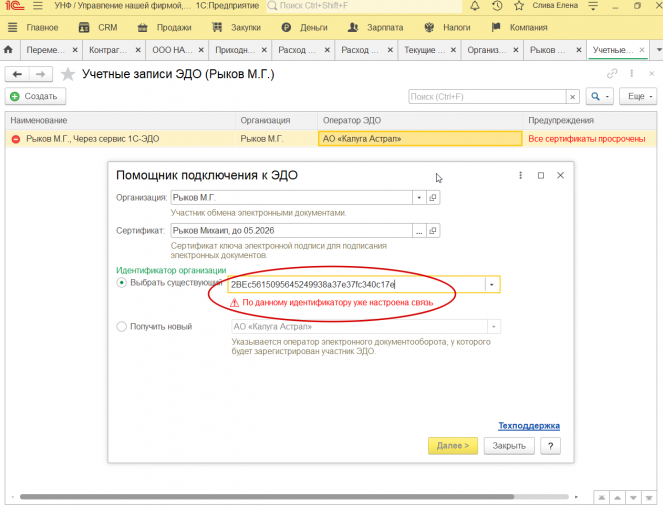Open notifications bell icon
Image resolution: width=663 pixels, height=512 pixels.
[x=475, y=6]
